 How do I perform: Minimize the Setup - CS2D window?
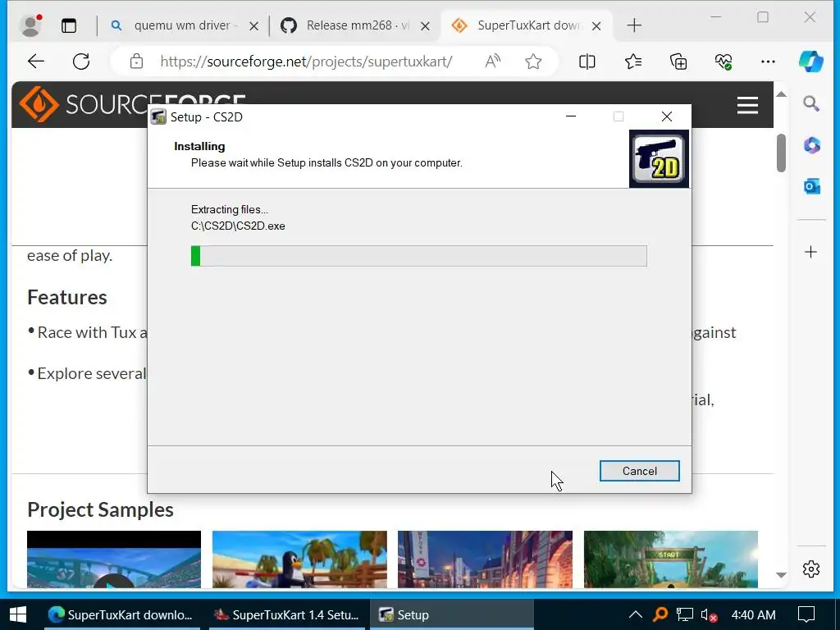click(571, 116)
